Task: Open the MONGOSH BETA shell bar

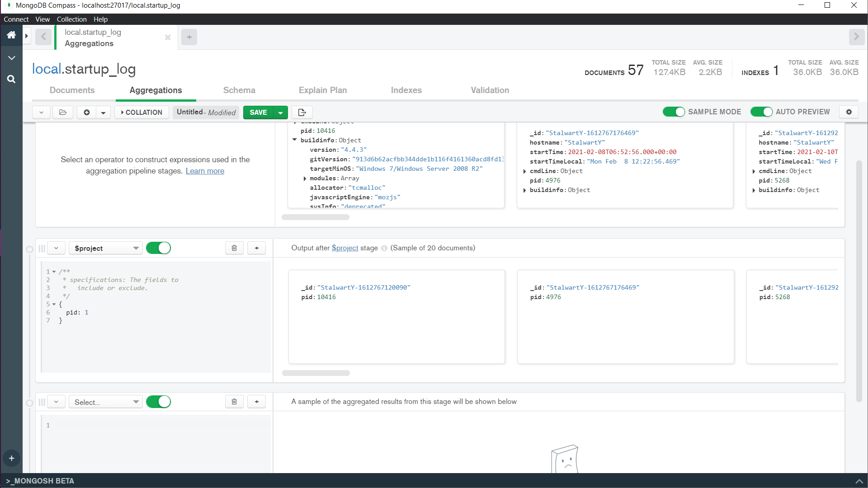Action: (434, 481)
